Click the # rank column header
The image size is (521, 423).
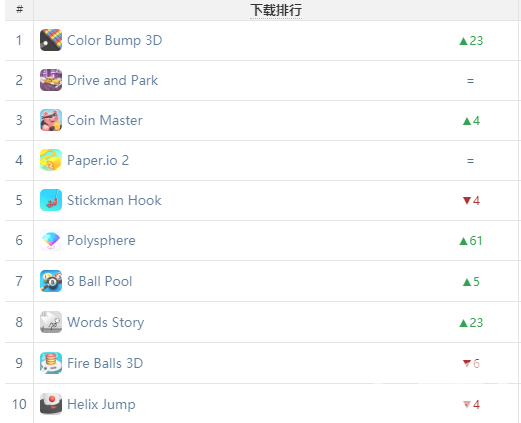click(x=19, y=9)
